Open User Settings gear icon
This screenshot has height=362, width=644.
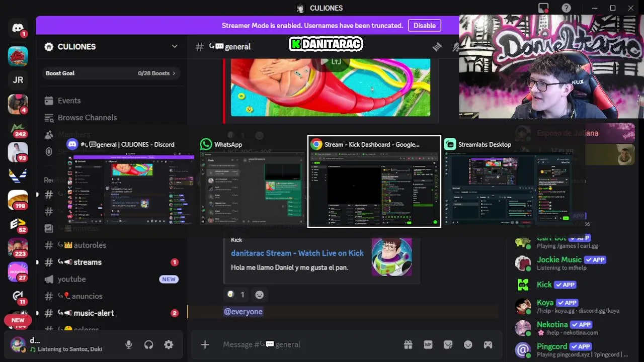169,344
